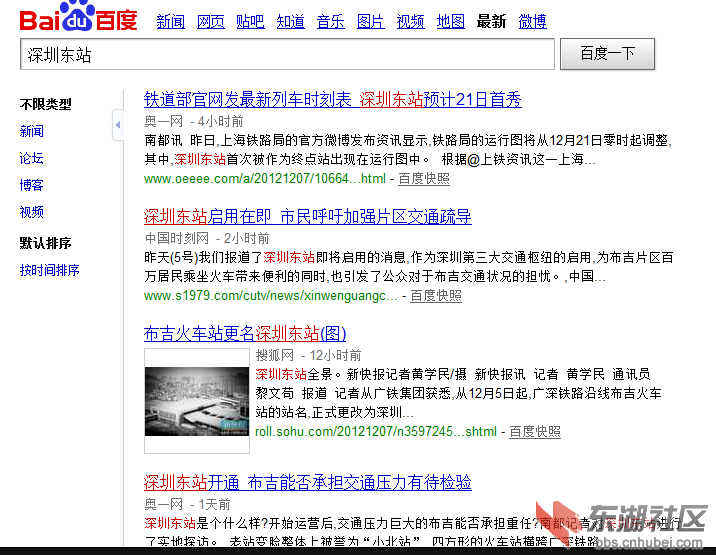Open result 铁道部官网发最新列车时刻表
This screenshot has width=716, height=555.
tap(332, 99)
